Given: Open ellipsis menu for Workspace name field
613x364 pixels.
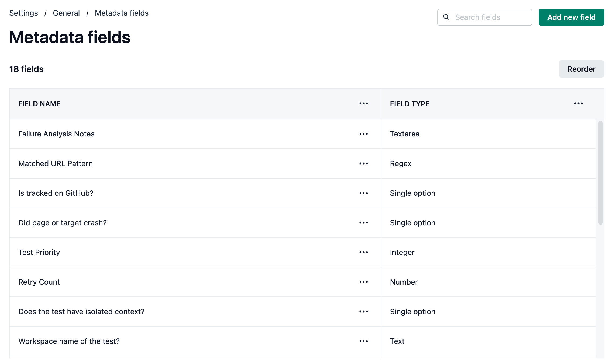Looking at the screenshot, I should [x=363, y=341].
